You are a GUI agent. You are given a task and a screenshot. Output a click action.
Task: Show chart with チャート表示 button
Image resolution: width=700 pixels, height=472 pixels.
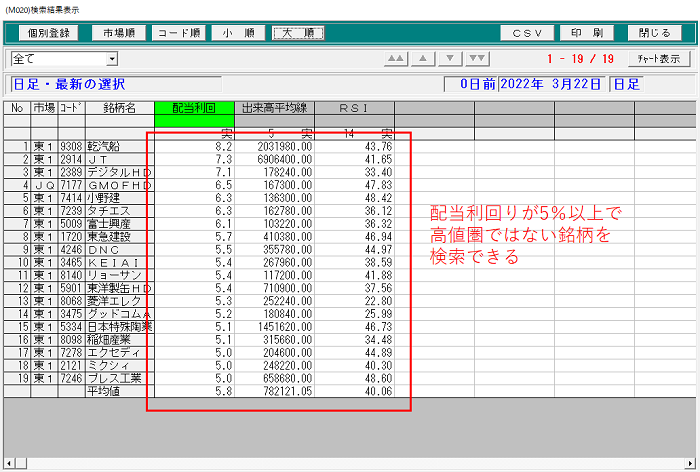coord(659,59)
